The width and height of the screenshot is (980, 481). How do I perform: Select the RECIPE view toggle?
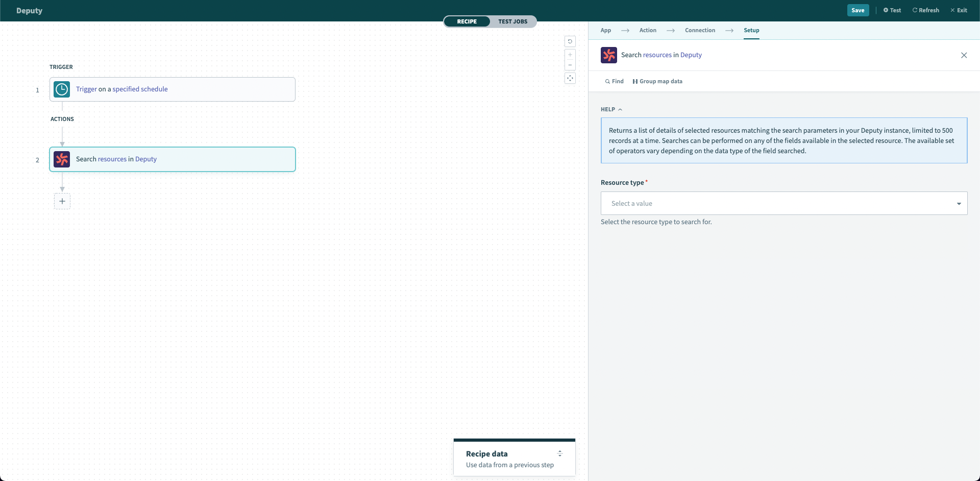point(467,21)
